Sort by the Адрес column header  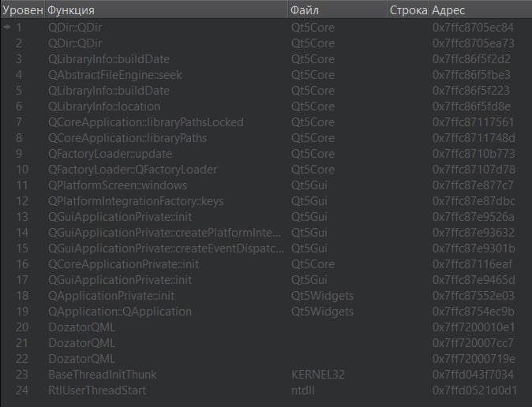click(x=481, y=10)
